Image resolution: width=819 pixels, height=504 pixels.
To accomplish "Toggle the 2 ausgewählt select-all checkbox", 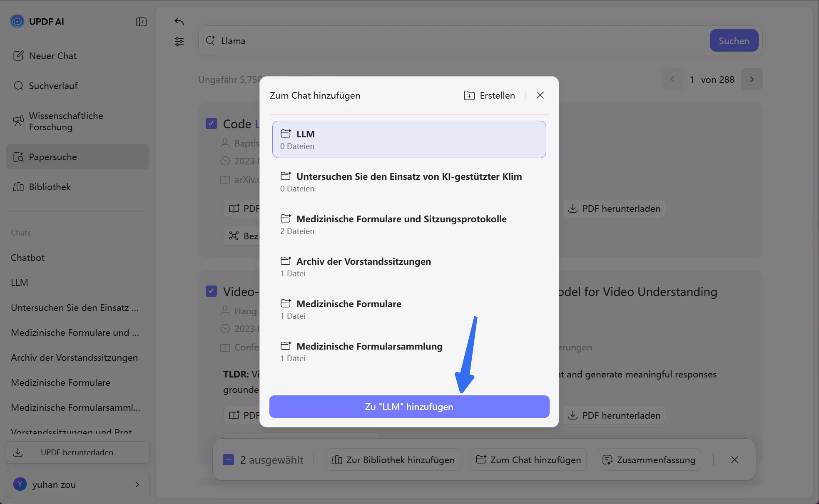I will point(228,460).
